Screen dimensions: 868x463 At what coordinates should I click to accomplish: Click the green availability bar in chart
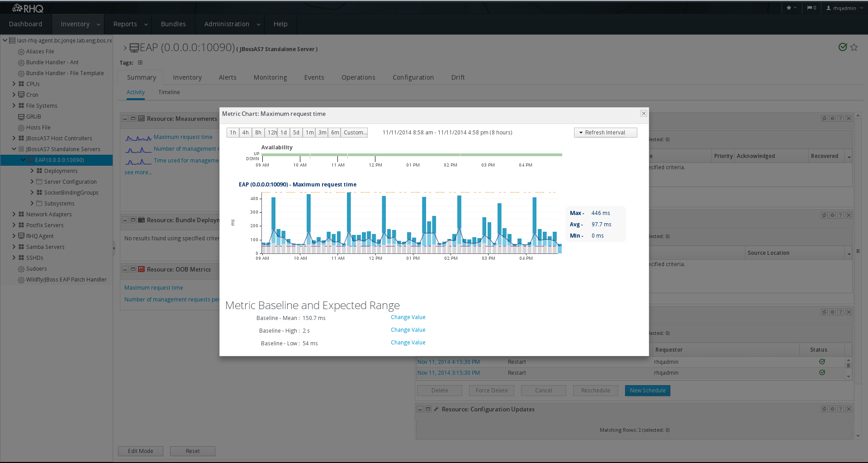(412, 155)
